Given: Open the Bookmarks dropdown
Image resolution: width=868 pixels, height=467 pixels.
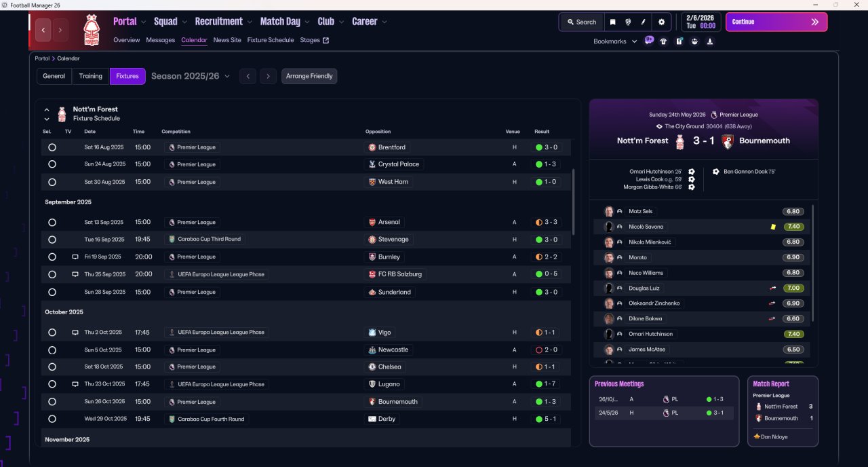Looking at the screenshot, I should point(616,41).
